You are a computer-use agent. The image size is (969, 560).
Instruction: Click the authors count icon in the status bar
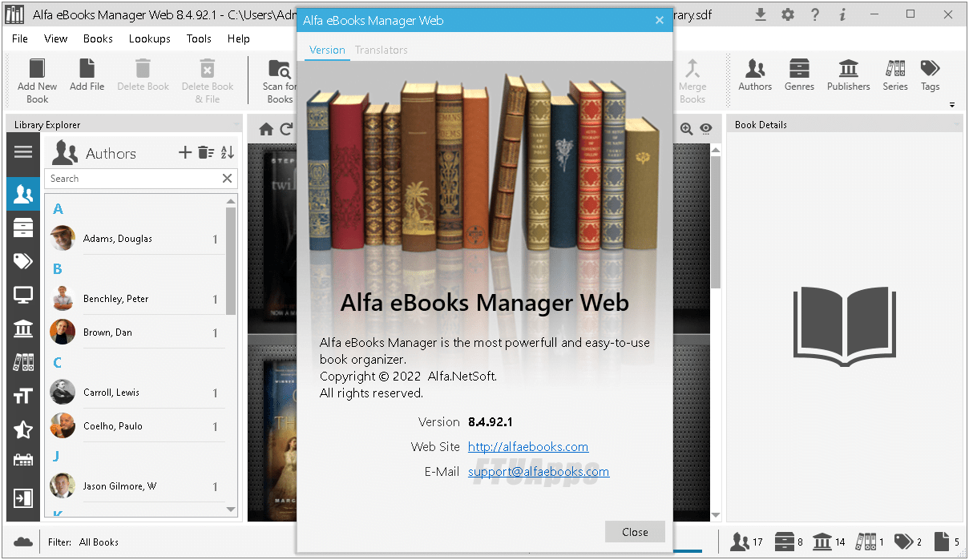point(739,542)
